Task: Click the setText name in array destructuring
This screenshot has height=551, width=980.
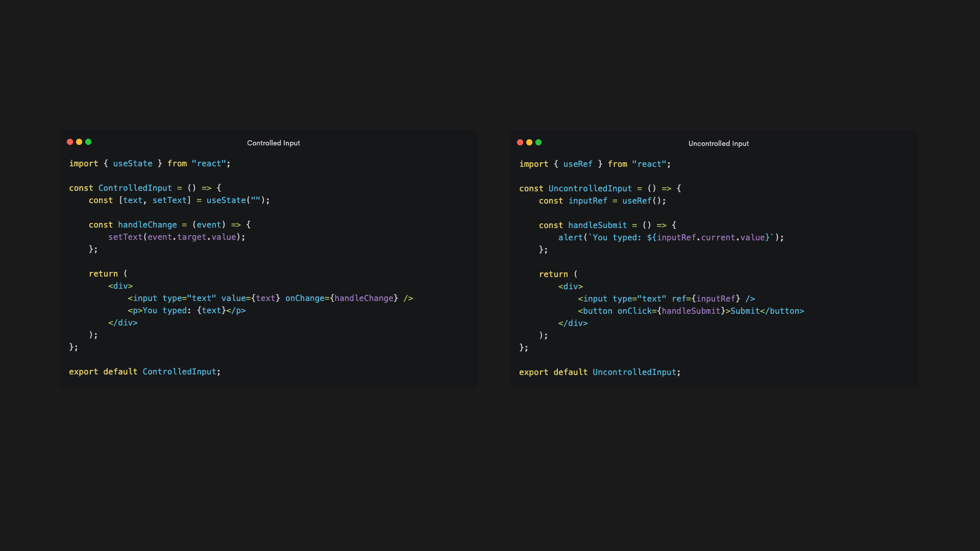Action: pos(169,200)
